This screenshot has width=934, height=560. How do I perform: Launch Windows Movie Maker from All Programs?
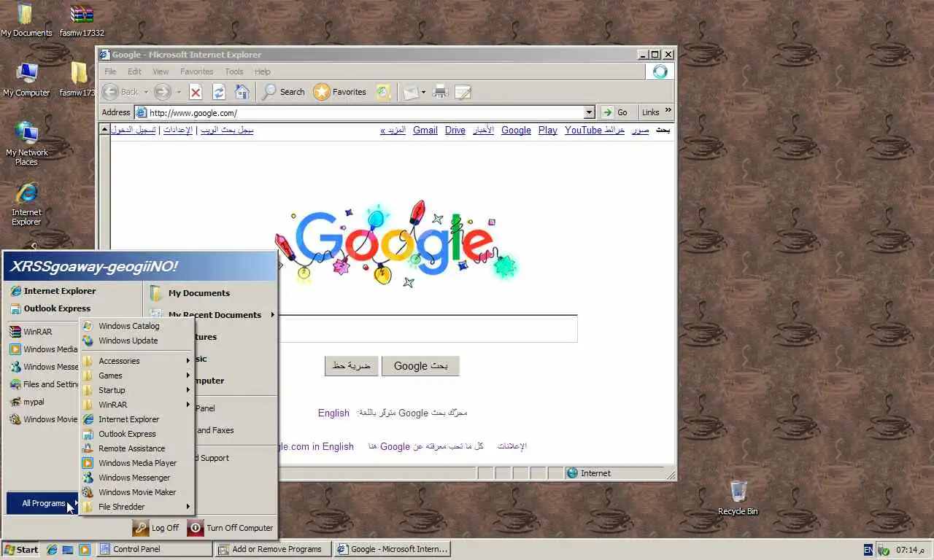point(136,492)
